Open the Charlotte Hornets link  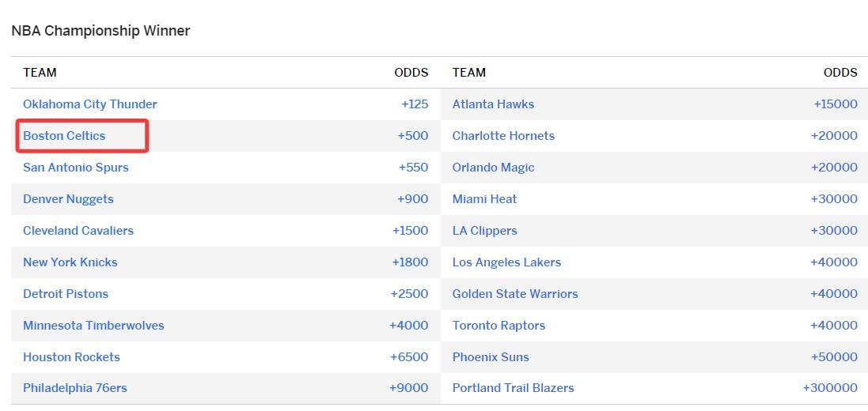[x=503, y=136]
